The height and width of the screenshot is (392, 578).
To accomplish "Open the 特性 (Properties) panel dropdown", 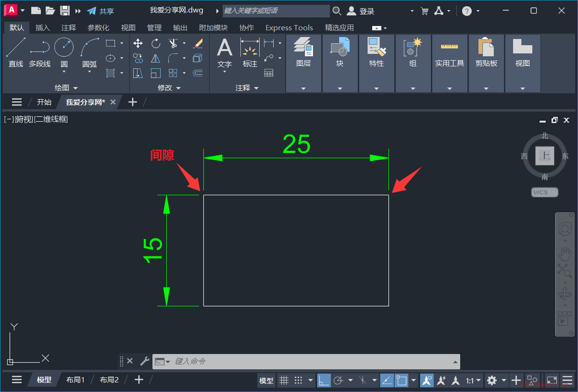I will [x=377, y=89].
